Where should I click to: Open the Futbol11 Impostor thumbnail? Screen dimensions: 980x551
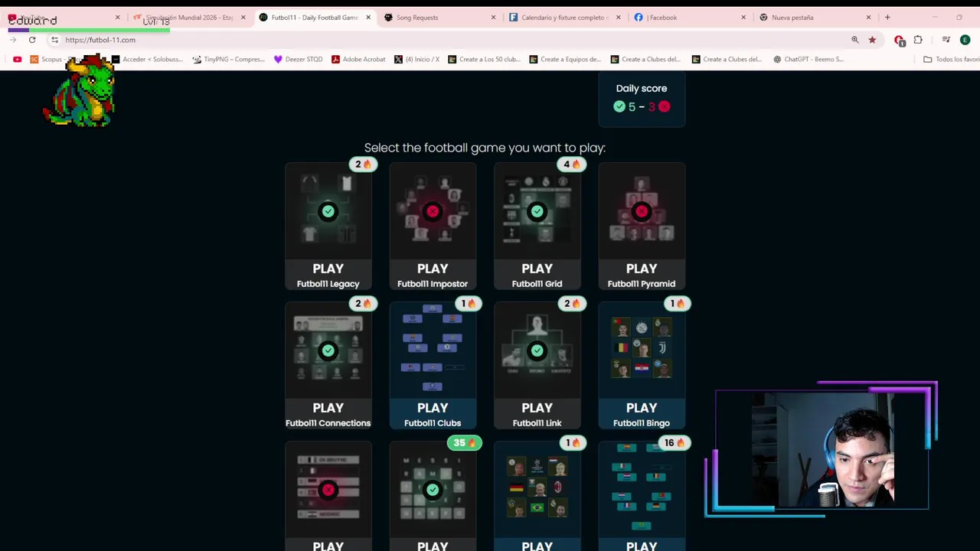(433, 211)
